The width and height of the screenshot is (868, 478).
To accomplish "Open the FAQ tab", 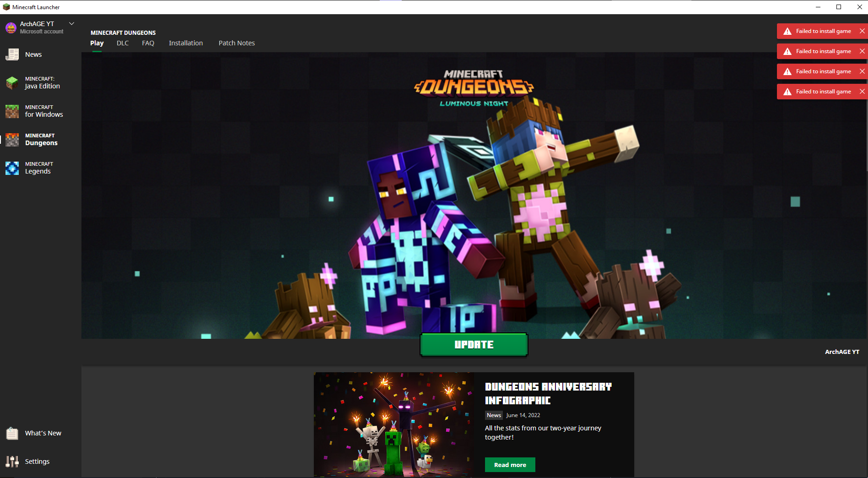I will 148,43.
